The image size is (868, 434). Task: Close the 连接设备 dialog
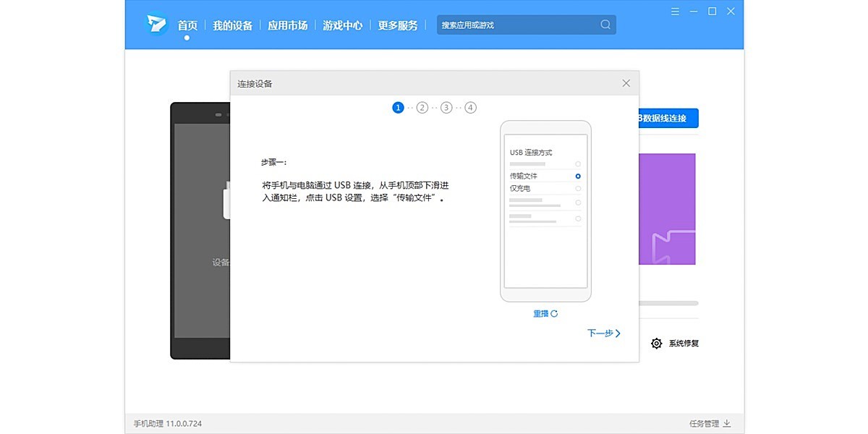pyautogui.click(x=626, y=83)
